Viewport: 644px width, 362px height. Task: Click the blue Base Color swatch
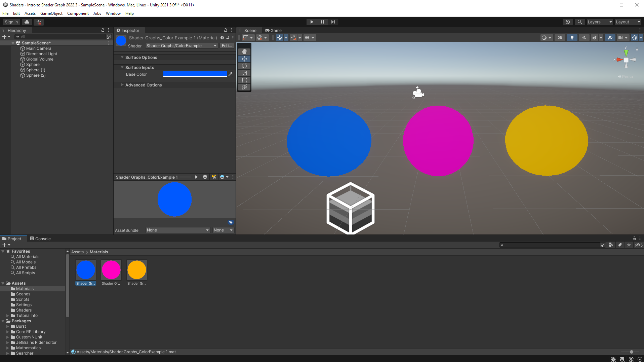click(195, 74)
